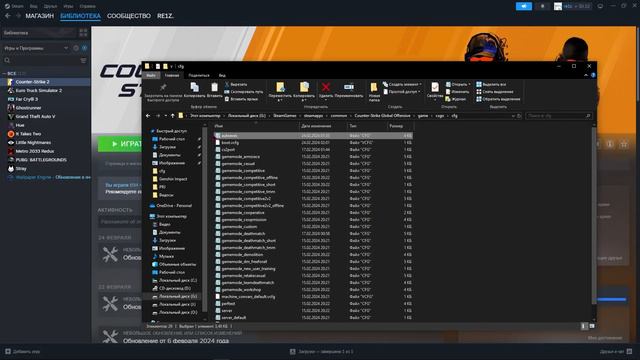Toggle recent activity sort clock in Steam sidebar
This screenshot has width=640, height=360.
[76, 48]
